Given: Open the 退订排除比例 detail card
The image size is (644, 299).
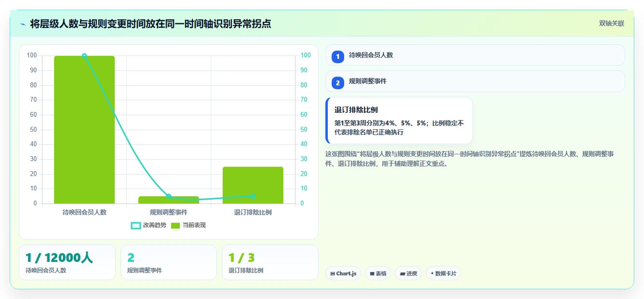Looking at the screenshot, I should coord(399,121).
